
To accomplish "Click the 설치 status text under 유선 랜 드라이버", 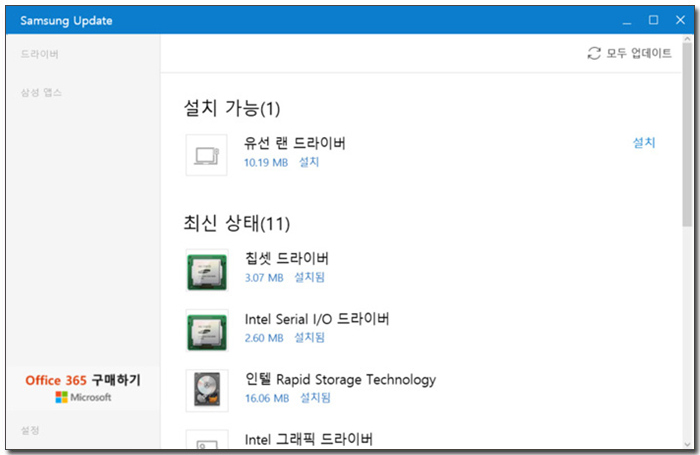I will click(x=308, y=162).
